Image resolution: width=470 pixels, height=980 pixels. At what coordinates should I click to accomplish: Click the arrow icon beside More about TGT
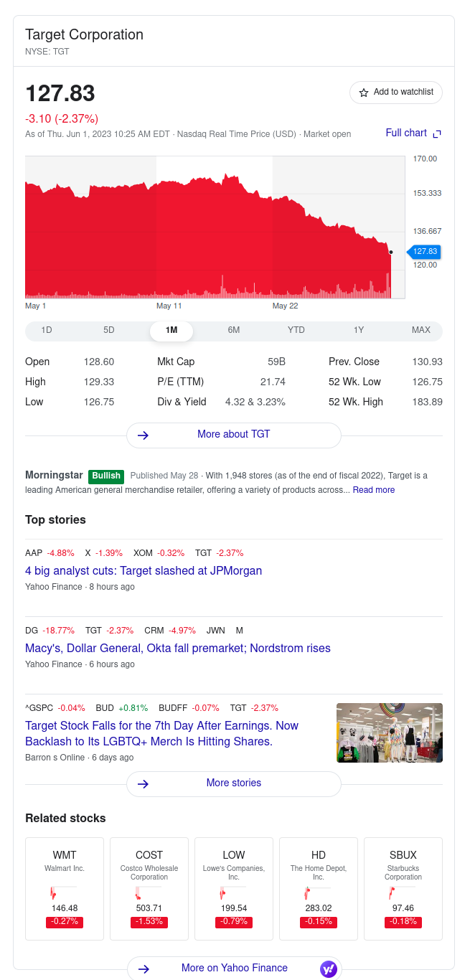(143, 435)
